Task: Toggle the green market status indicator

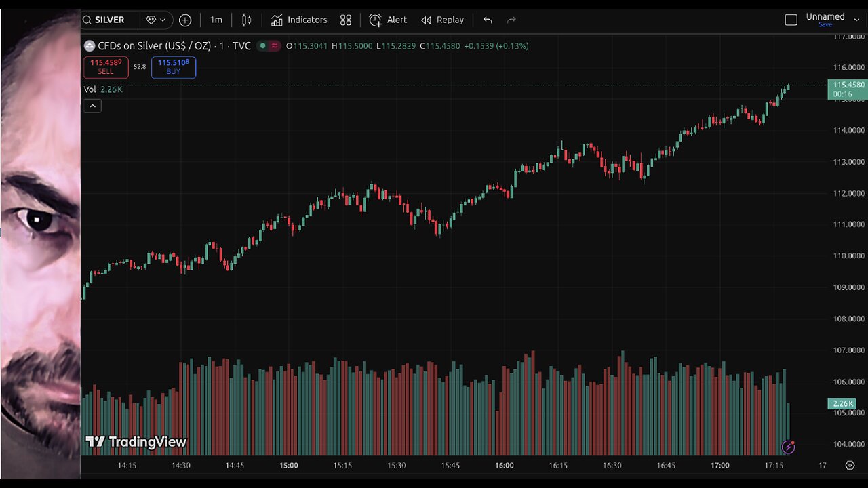Action: (262, 46)
